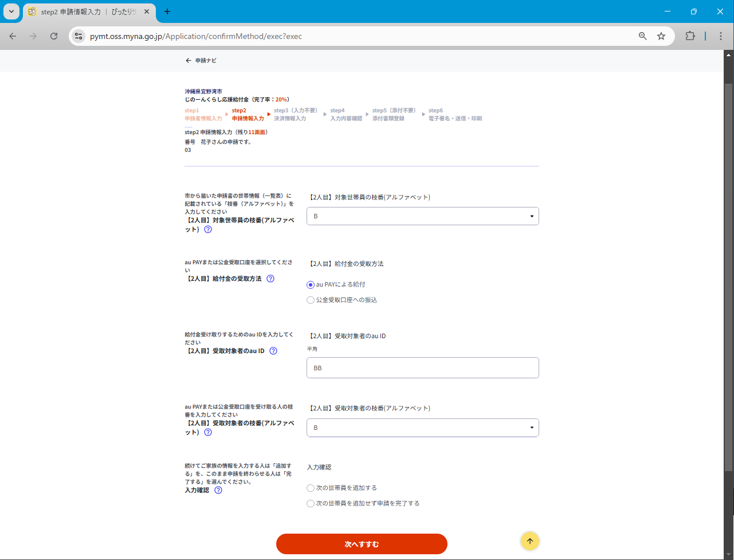
Task: Click the yellow scroll-to-top arrow button
Action: pos(529,541)
